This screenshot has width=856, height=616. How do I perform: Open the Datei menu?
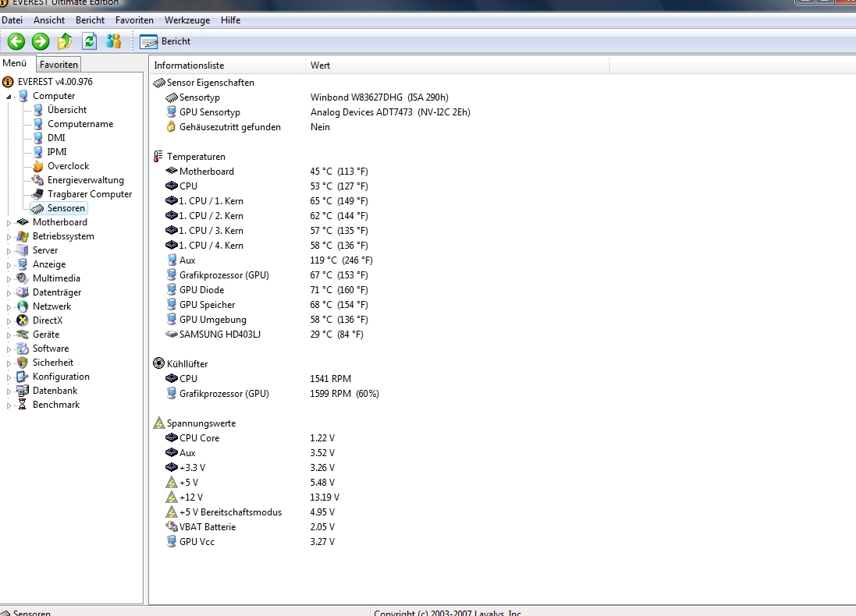12,20
